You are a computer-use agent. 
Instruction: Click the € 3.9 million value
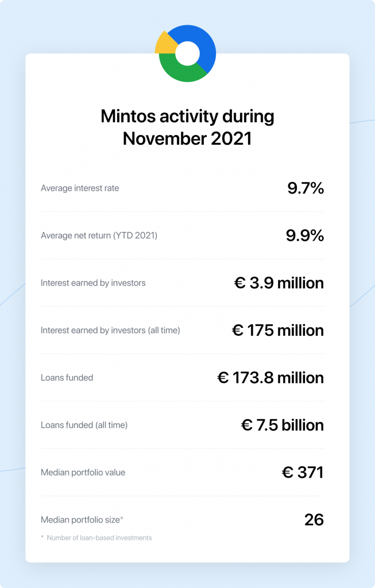tap(279, 283)
